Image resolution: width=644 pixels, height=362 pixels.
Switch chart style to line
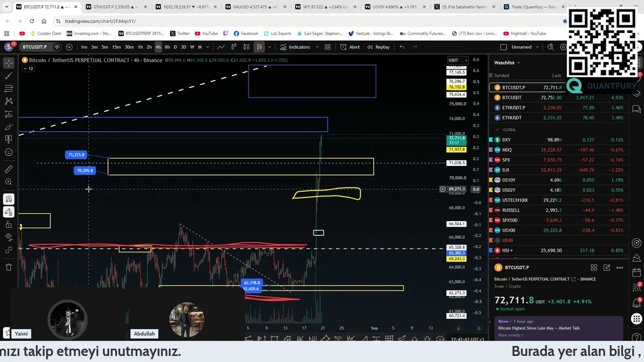221,47
